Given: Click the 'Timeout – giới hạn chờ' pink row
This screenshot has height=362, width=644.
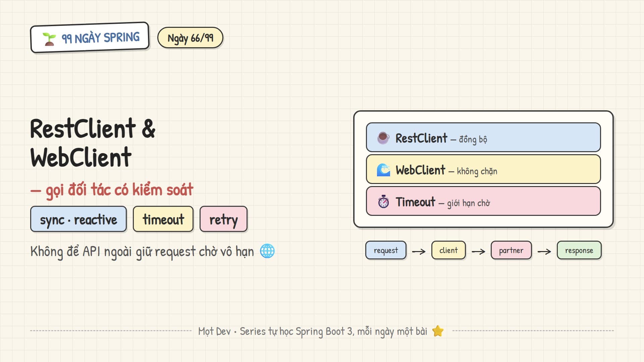Looking at the screenshot, I should tap(483, 201).
